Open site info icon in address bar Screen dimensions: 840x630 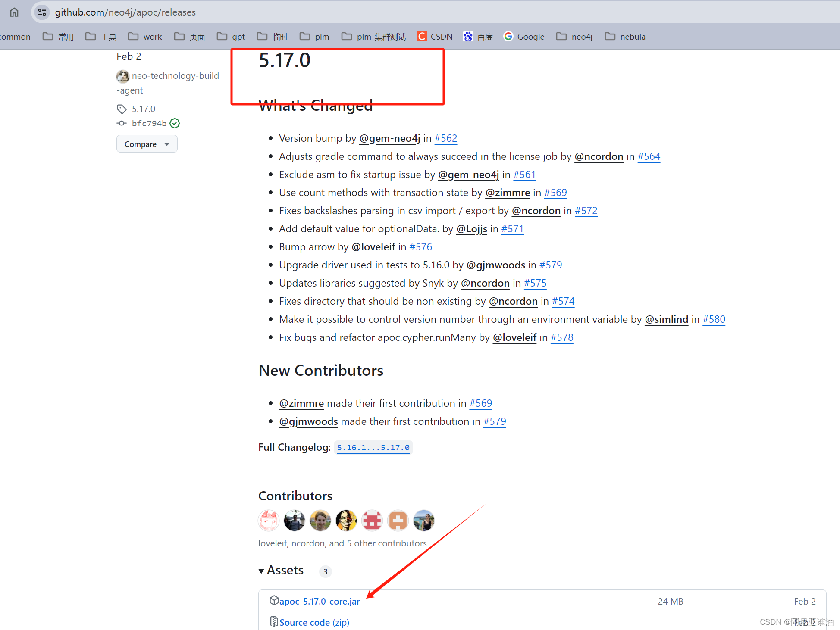(42, 12)
